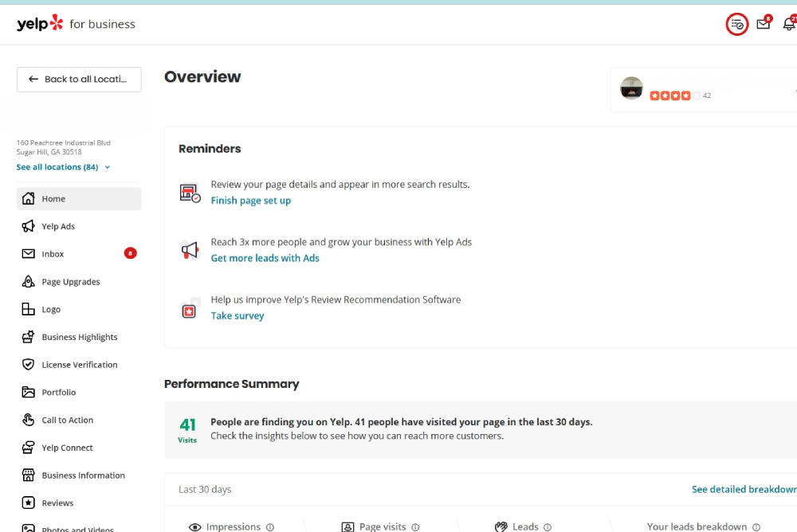Click the info icon next to Impressions
797x532 pixels.
270,527
